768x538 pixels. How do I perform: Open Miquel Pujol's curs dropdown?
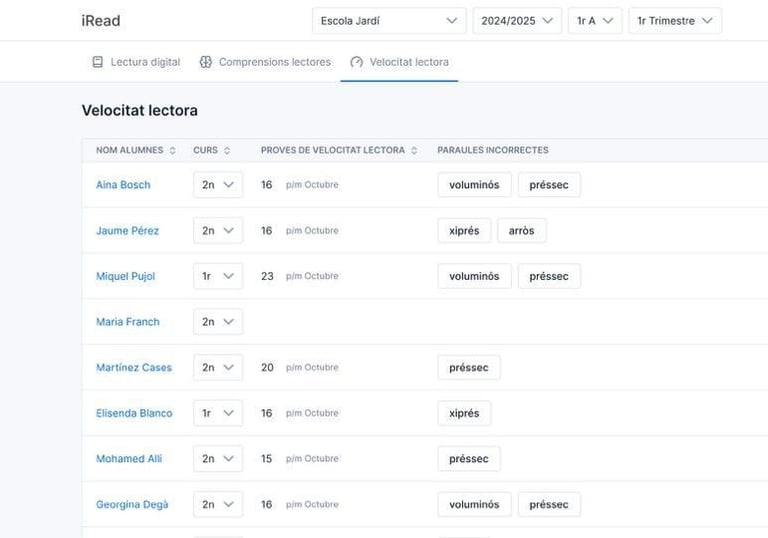[217, 276]
